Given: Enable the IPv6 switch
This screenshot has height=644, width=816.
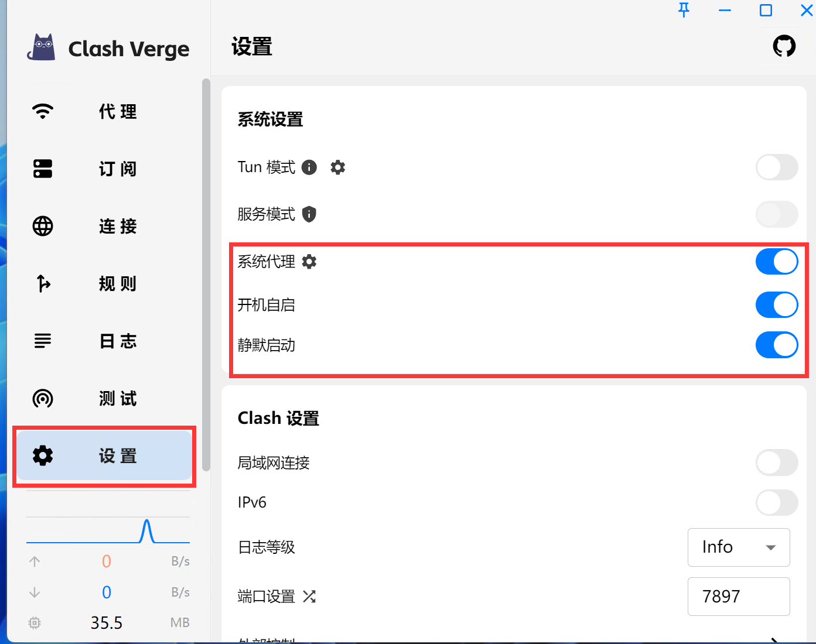Looking at the screenshot, I should [776, 502].
